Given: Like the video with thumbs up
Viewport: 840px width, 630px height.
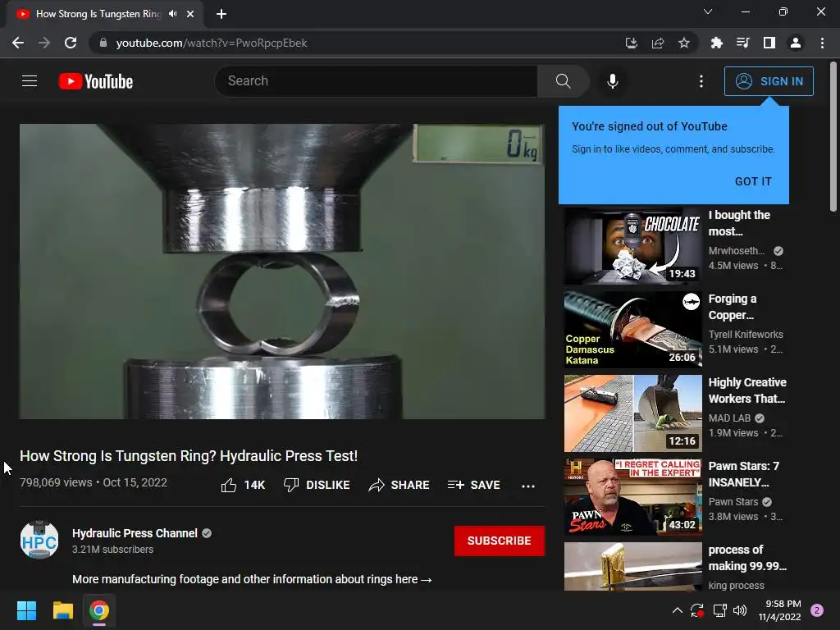Looking at the screenshot, I should click(x=243, y=486).
